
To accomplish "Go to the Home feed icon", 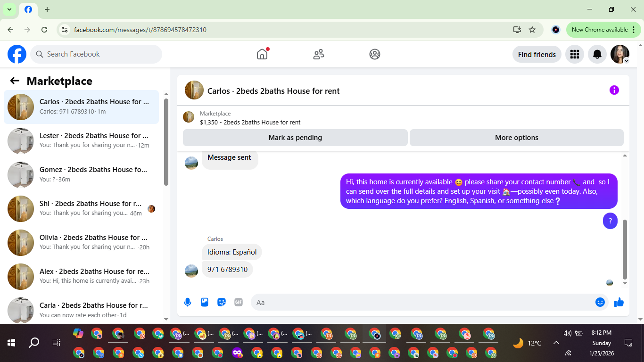I will [262, 54].
